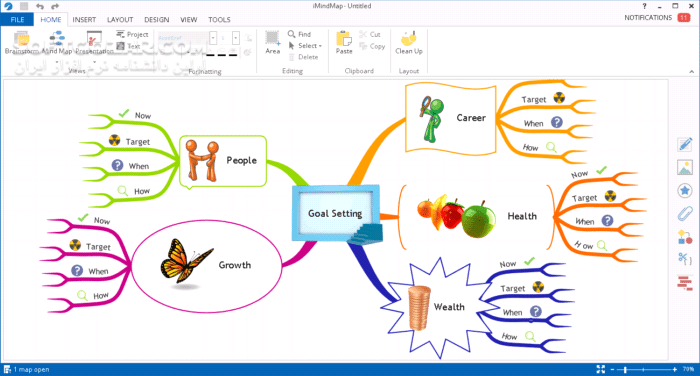700x376 pixels.
Task: Open the LAYOUT ribbon tab
Action: tap(120, 20)
